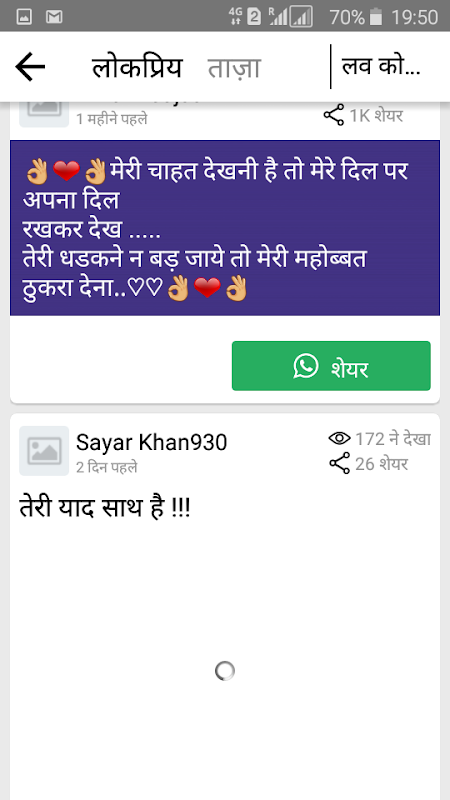Tap the Gmail notification icon in status bar
450x800 pixels.
[54, 17]
